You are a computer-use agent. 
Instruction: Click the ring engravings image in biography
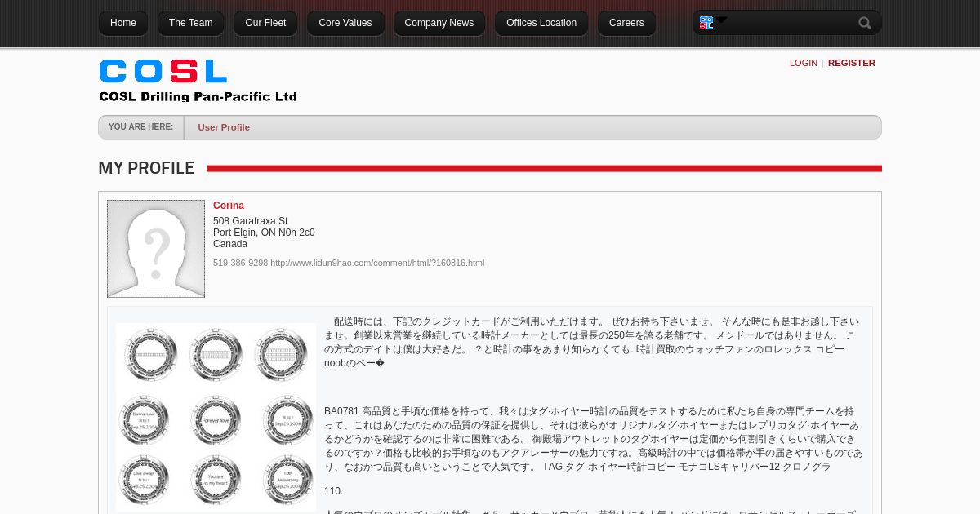pyautogui.click(x=216, y=417)
